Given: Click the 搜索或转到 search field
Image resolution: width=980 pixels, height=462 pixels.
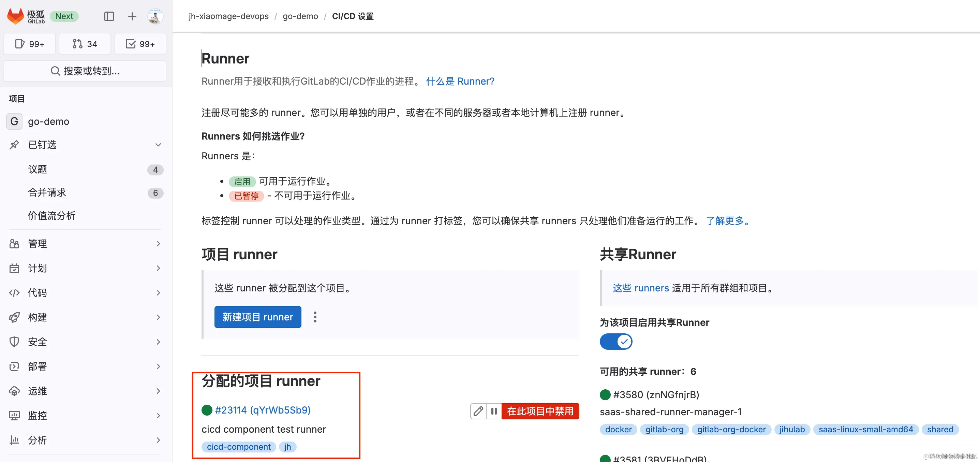Looking at the screenshot, I should point(85,71).
